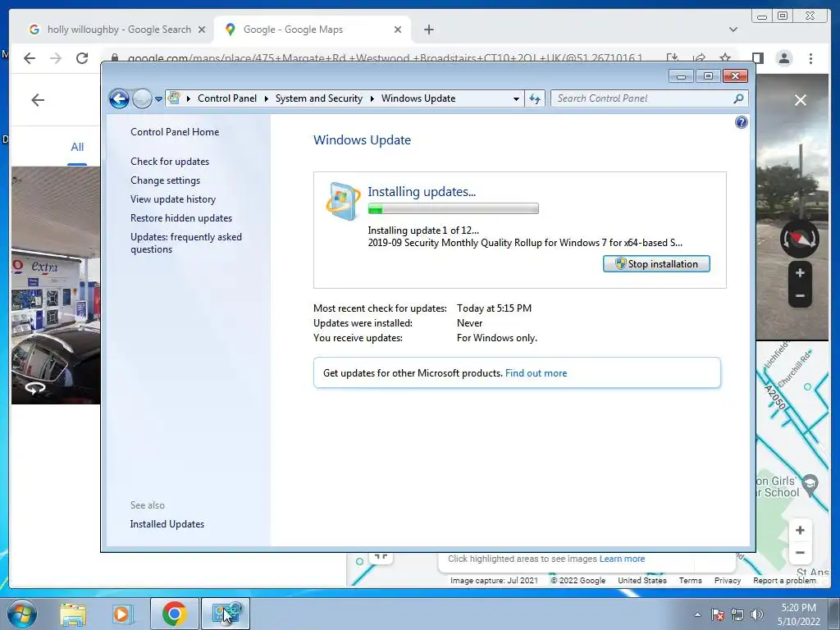Open Control Panel Home
The width and height of the screenshot is (840, 630).
point(175,132)
